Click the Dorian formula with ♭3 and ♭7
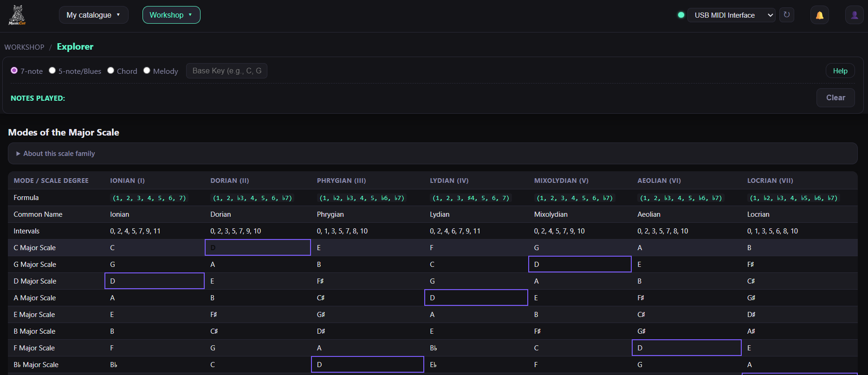 [x=252, y=198]
